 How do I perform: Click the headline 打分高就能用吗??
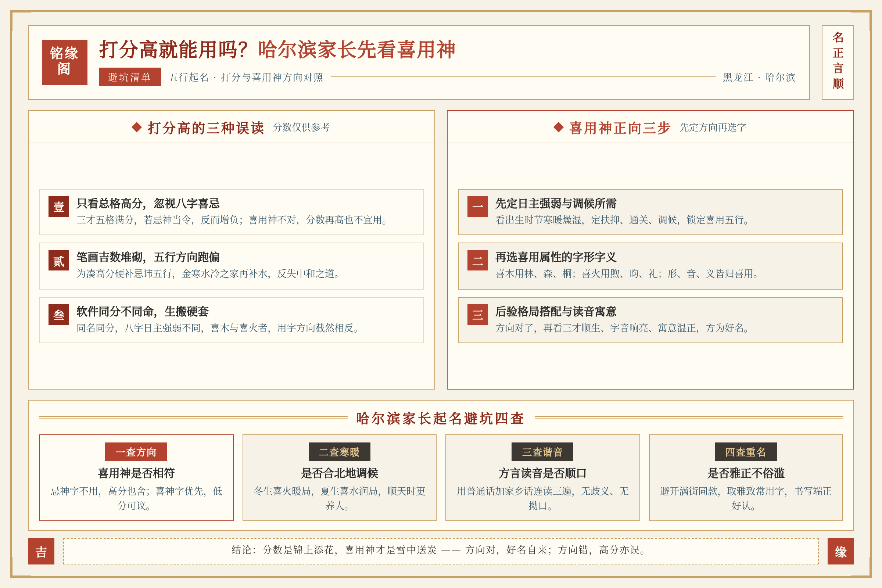pos(173,50)
